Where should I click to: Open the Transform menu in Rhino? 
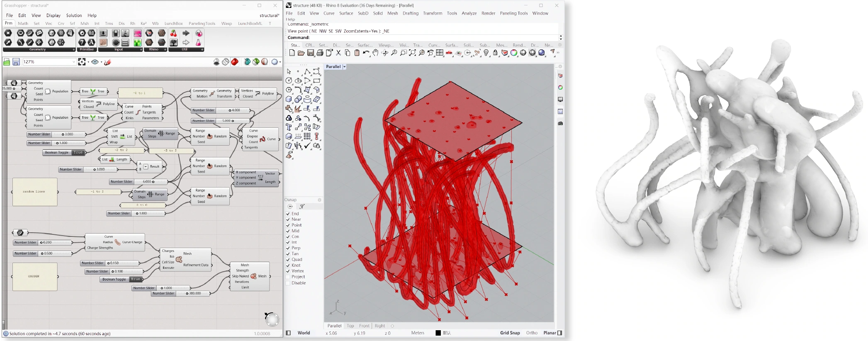[433, 13]
